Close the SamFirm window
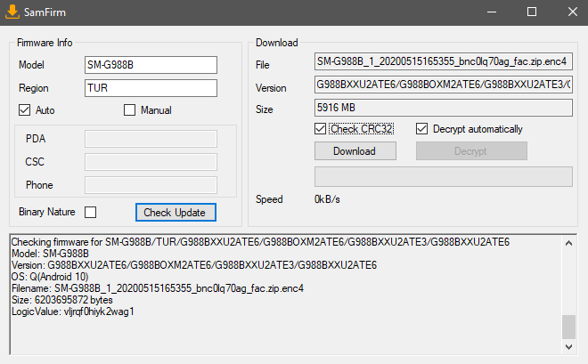 (572, 12)
